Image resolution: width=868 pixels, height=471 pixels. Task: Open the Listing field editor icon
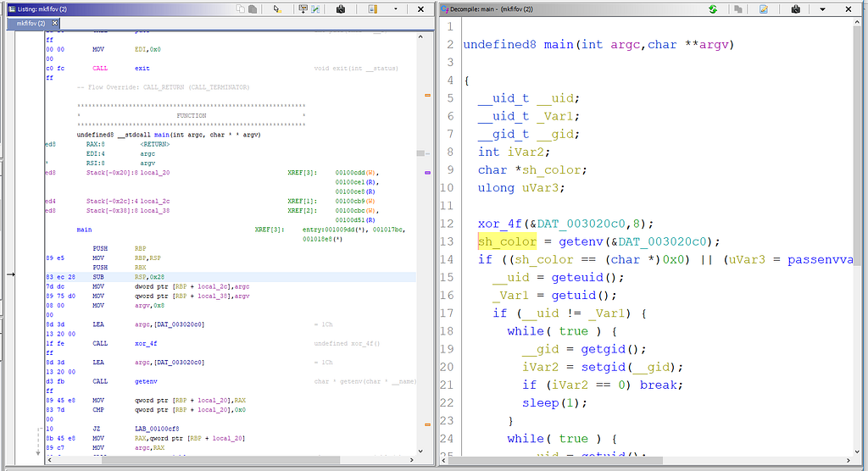pyautogui.click(x=303, y=8)
